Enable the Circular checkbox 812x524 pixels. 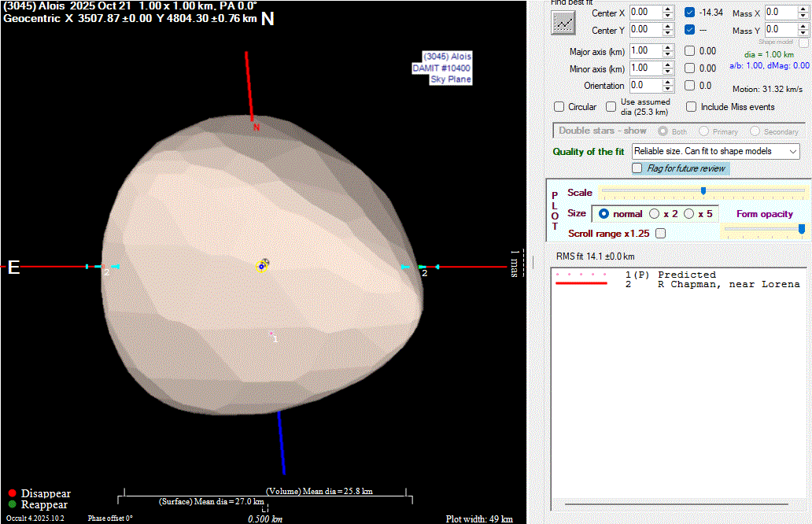coord(559,107)
